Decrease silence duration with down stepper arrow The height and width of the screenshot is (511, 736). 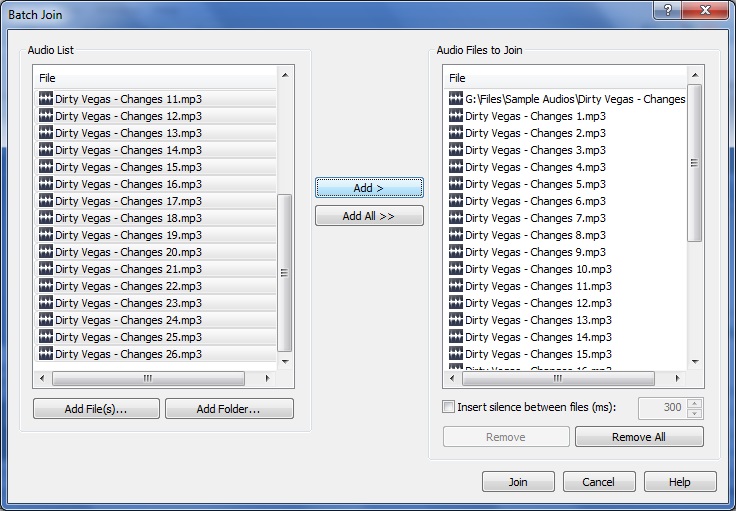click(694, 413)
